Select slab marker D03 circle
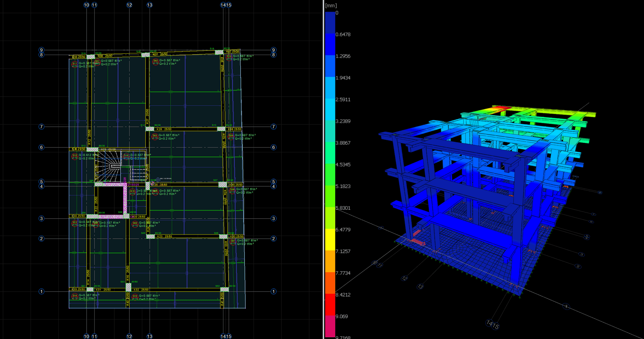Image resolution: width=644 pixels, height=339 pixels. [x=155, y=136]
